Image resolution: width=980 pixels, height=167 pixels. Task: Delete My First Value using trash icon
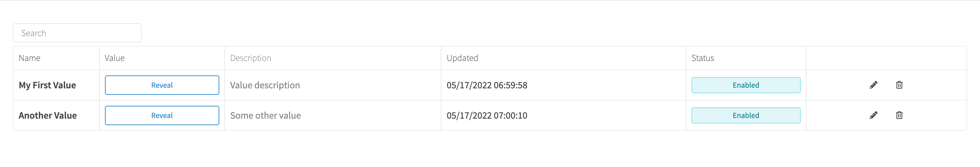pyautogui.click(x=899, y=85)
